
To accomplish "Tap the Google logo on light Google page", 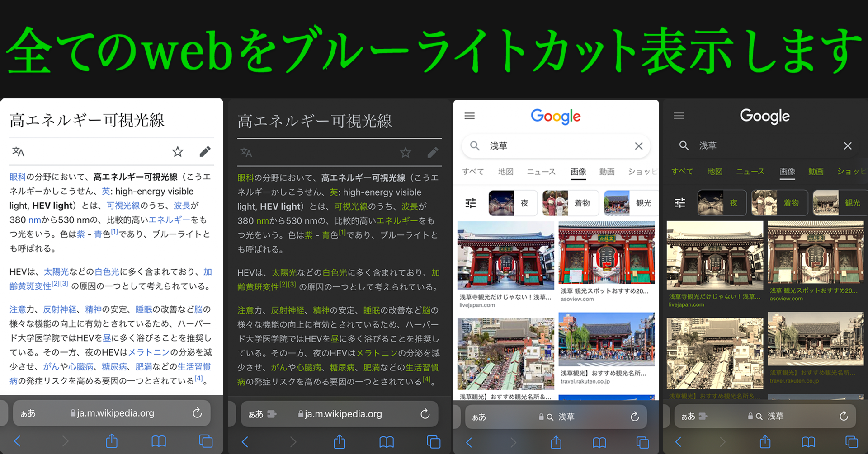I will point(556,117).
